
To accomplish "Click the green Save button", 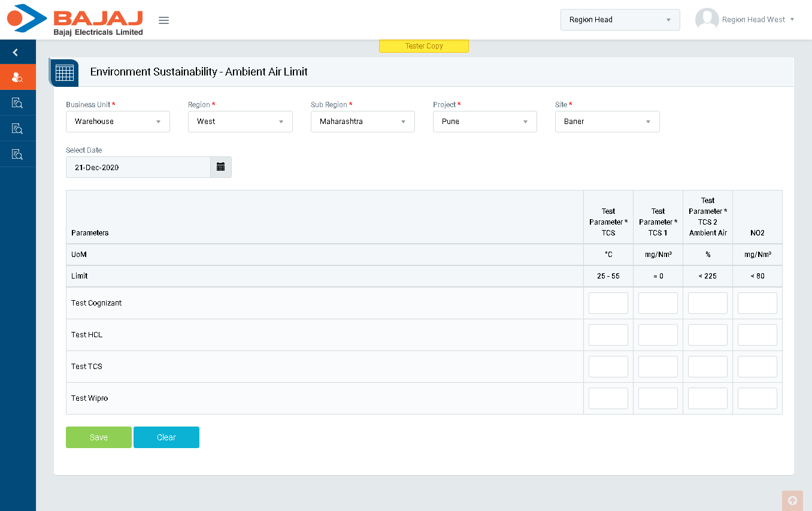I will (99, 437).
